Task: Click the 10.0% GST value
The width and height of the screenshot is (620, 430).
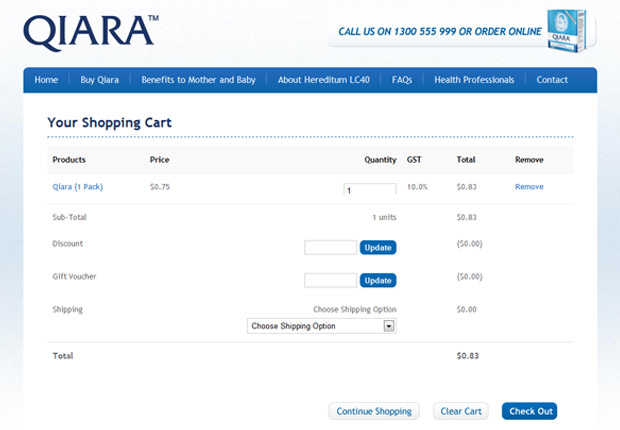Action: click(x=417, y=187)
